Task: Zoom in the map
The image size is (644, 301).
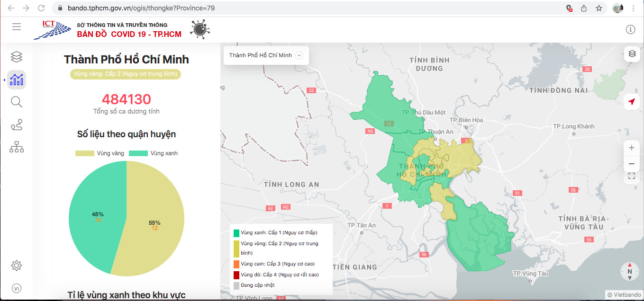Action: point(632,148)
